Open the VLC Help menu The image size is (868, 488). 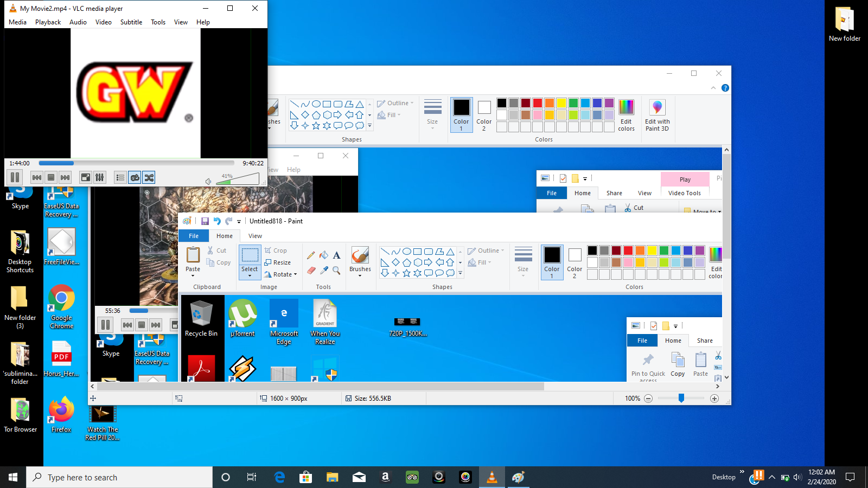(x=203, y=22)
